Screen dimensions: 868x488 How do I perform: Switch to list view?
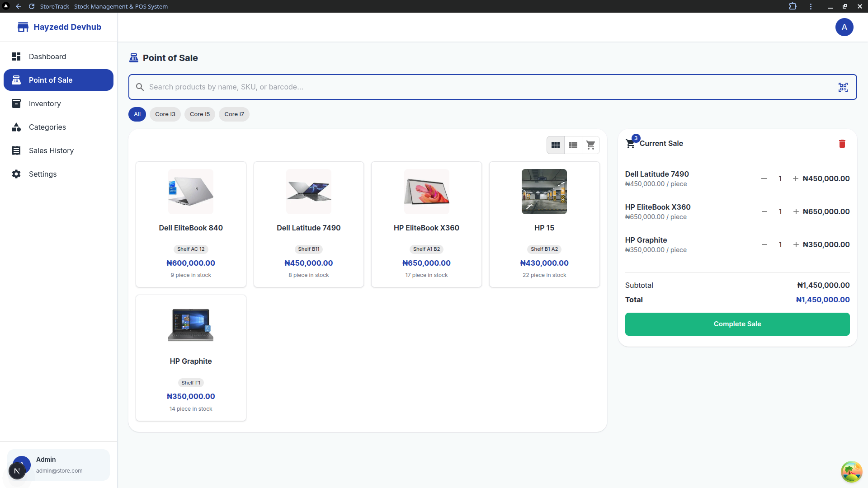click(573, 145)
